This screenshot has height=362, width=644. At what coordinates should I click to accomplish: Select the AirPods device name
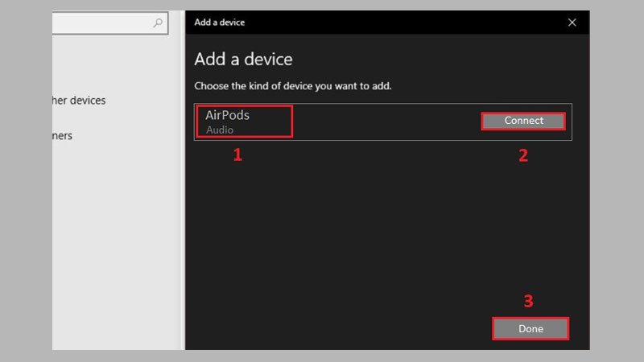tap(228, 115)
